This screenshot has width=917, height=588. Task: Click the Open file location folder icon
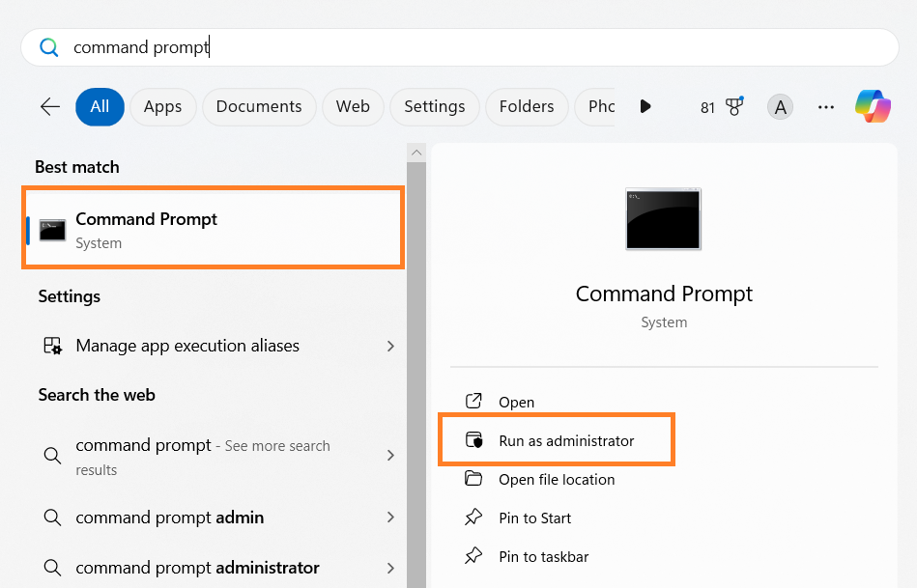click(x=473, y=479)
